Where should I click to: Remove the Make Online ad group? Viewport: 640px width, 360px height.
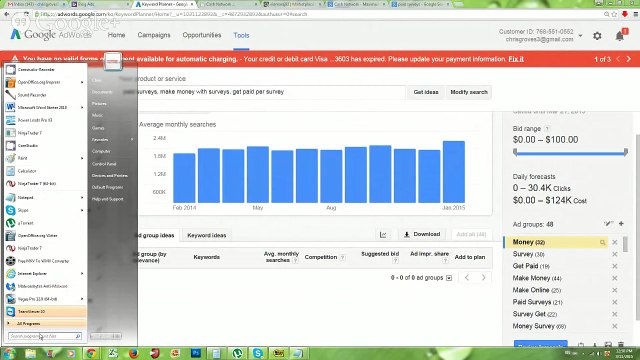point(615,290)
